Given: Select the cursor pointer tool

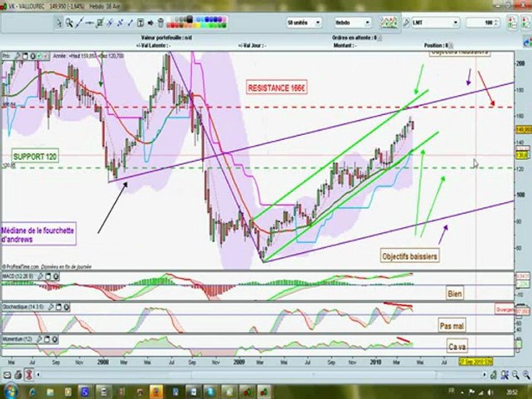Looking at the screenshot, I should click(59, 23).
